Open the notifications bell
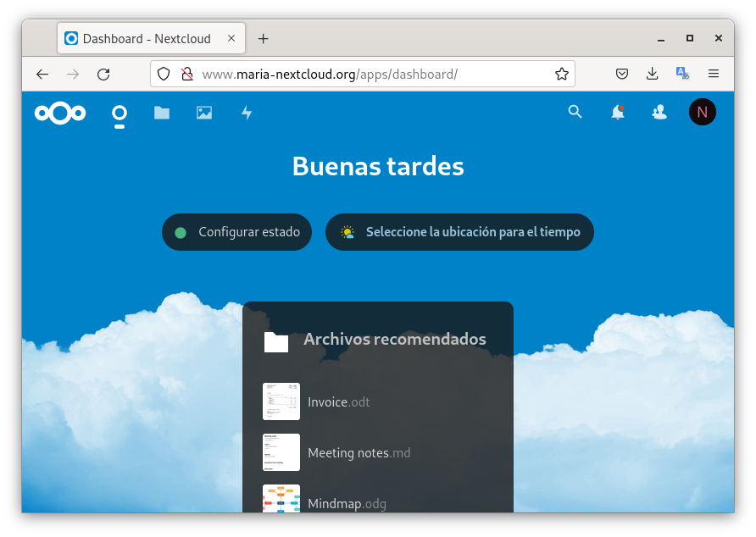The image size is (756, 537). coord(618,112)
